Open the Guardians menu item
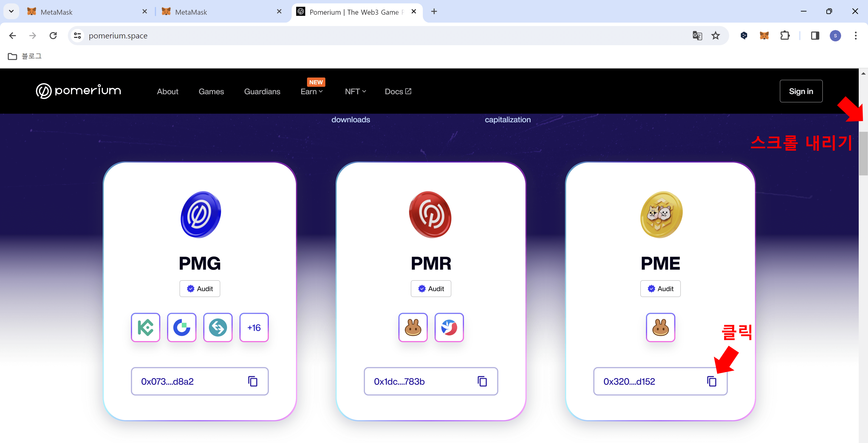 coord(262,91)
